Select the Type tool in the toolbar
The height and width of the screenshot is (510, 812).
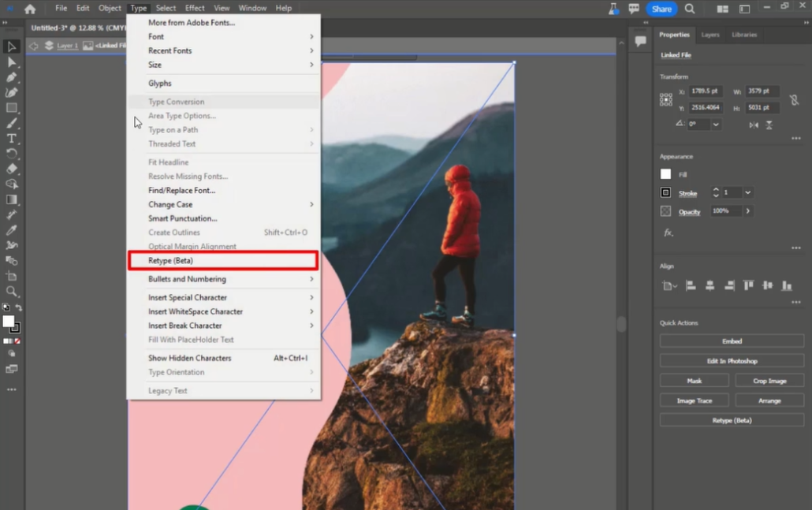12,139
